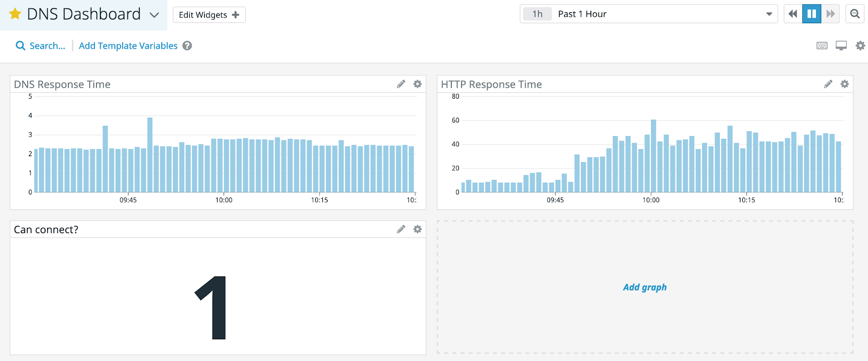Image resolution: width=868 pixels, height=361 pixels.
Task: Open dashboard settings gear icon
Action: [860, 46]
